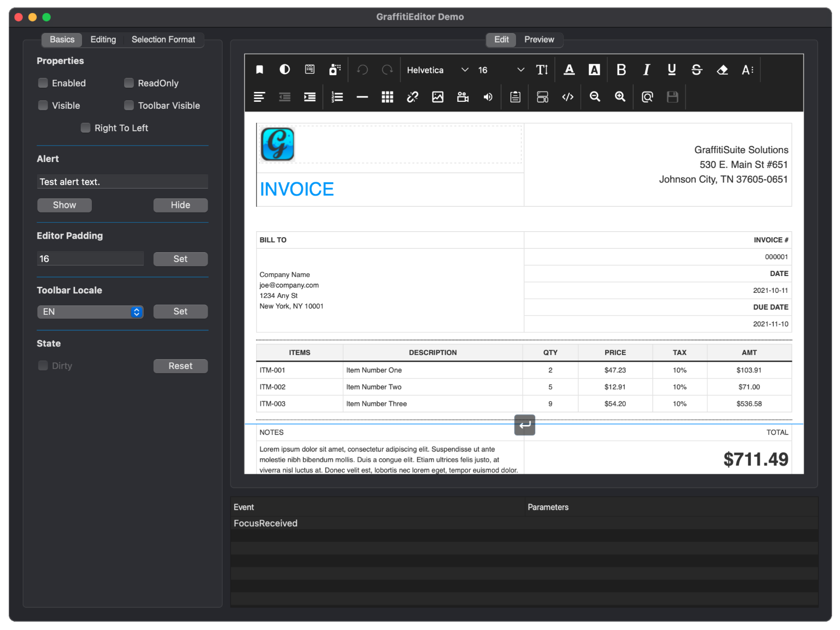Click the outdent icon
The height and width of the screenshot is (630, 840).
pos(285,97)
